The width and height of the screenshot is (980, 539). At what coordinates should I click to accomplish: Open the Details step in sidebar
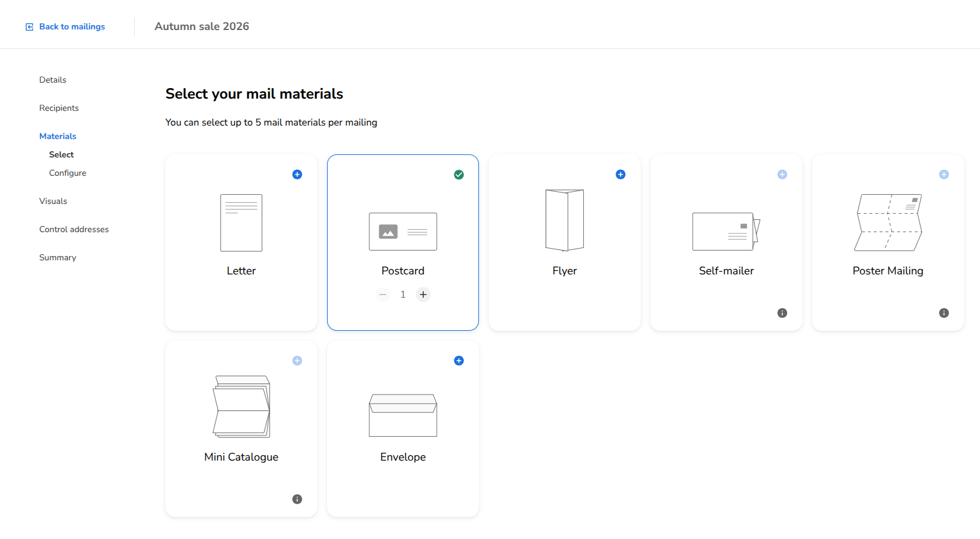coord(53,80)
